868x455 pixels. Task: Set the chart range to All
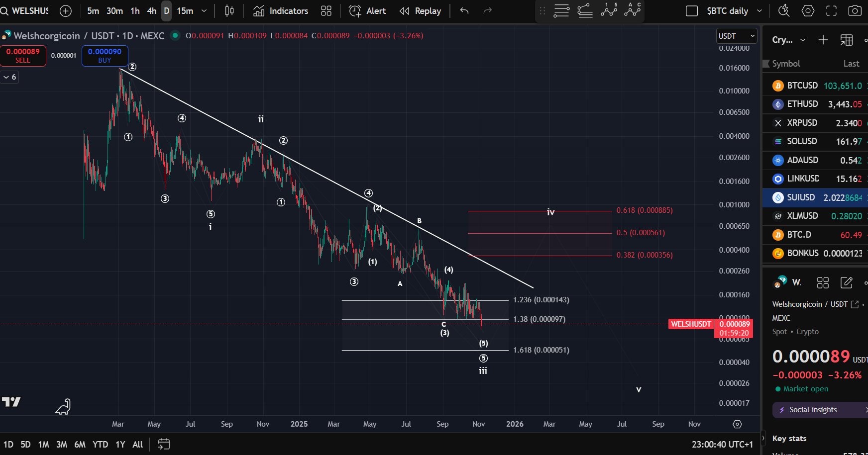point(138,444)
